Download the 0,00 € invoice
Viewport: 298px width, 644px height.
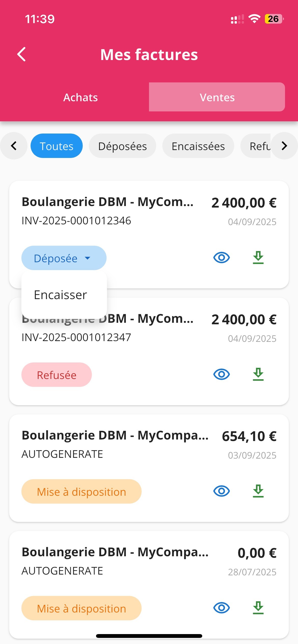click(x=258, y=608)
